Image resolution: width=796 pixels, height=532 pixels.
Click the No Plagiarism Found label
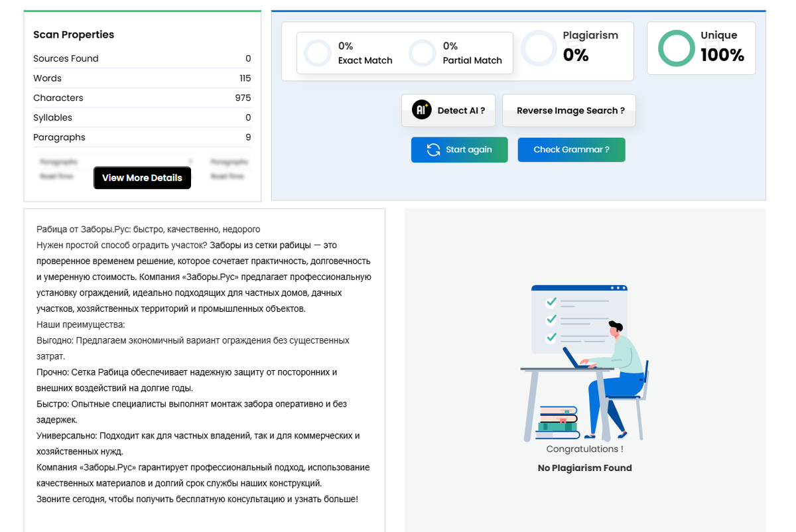(584, 468)
